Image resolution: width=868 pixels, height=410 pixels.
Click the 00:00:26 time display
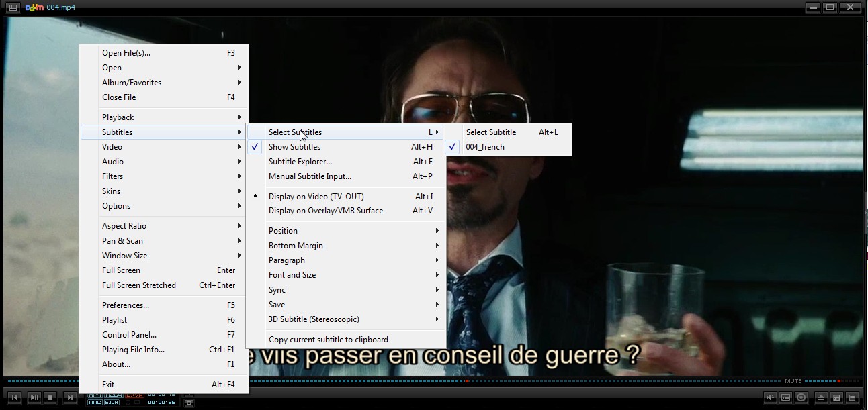point(161,403)
